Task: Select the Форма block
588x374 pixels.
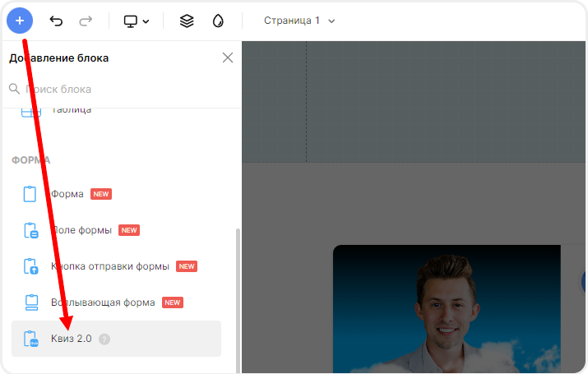Action: [67, 194]
